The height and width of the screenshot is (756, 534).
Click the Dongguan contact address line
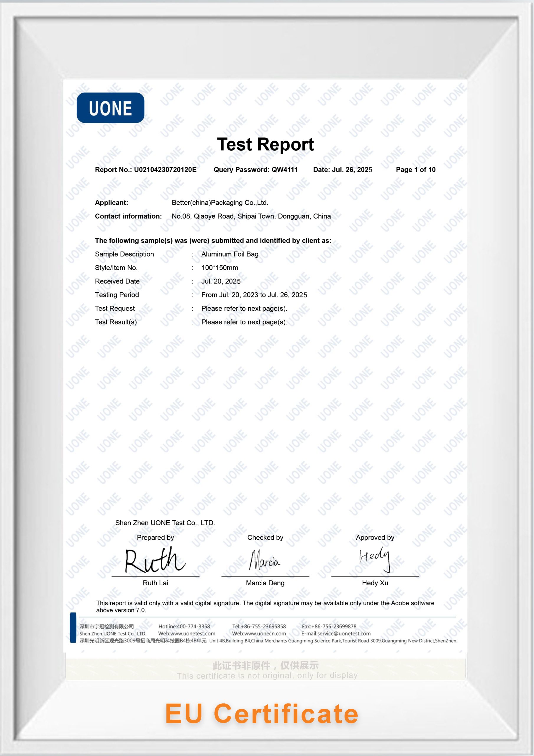coord(251,216)
